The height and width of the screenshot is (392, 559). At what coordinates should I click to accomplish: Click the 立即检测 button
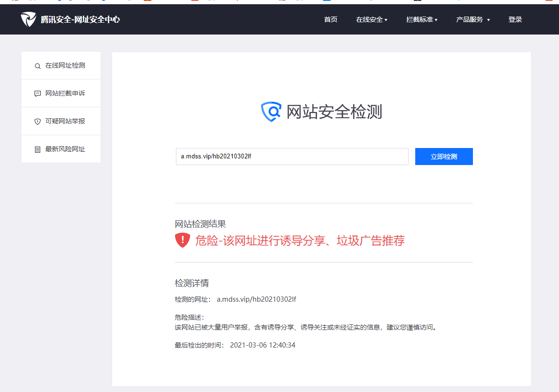444,157
